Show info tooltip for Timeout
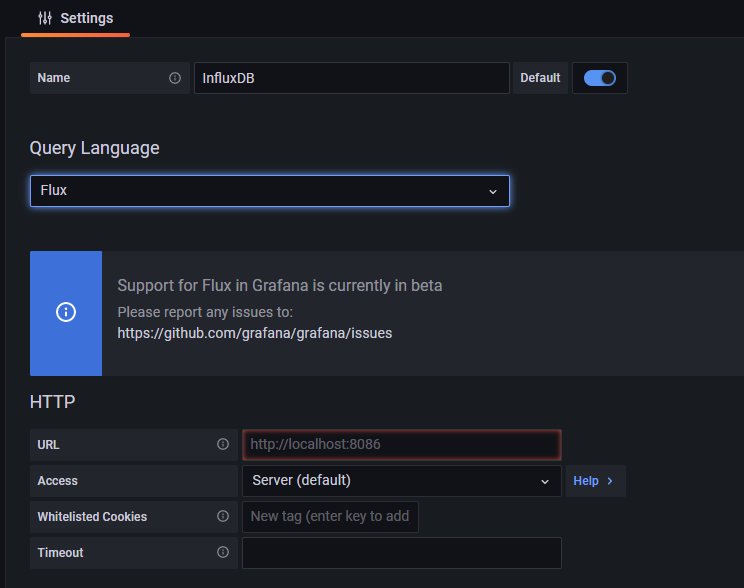 click(x=223, y=552)
